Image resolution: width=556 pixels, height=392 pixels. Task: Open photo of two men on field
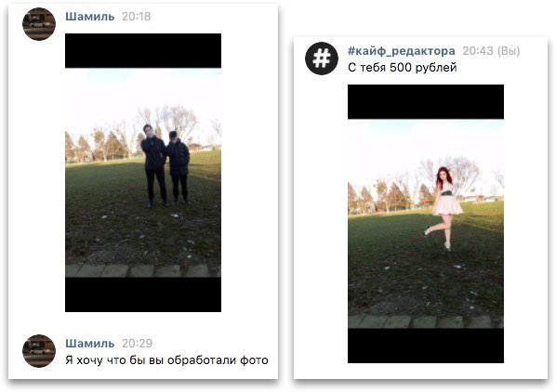(143, 173)
